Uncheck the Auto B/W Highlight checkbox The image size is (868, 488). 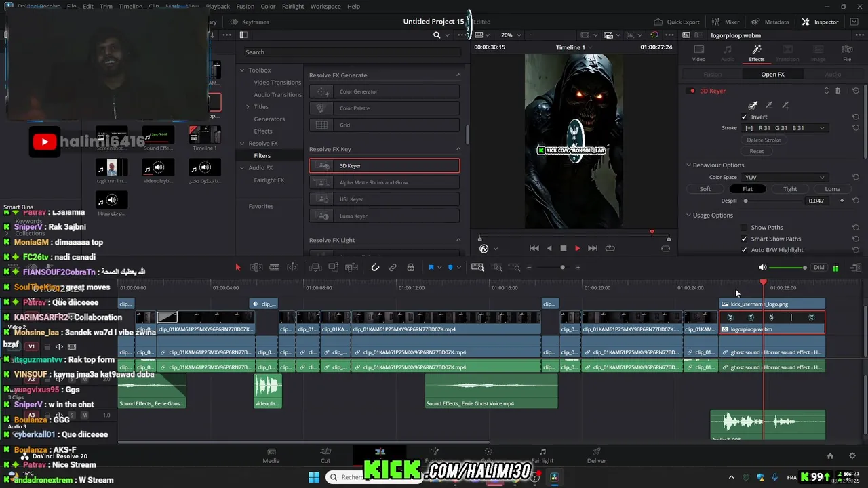tap(744, 250)
